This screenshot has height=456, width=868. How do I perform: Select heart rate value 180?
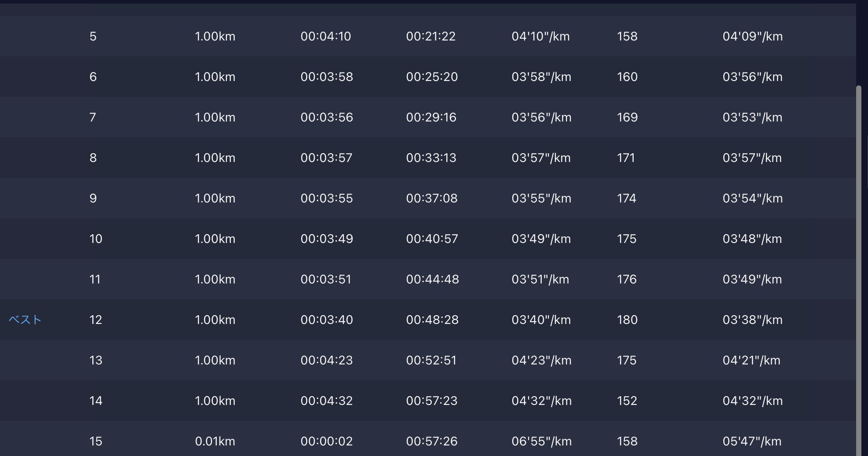point(627,320)
